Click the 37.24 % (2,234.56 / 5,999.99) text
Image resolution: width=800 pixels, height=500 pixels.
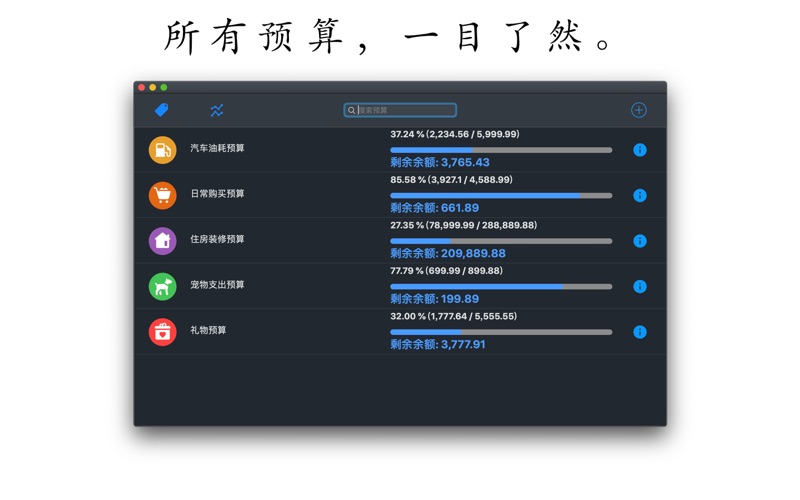pos(455,134)
